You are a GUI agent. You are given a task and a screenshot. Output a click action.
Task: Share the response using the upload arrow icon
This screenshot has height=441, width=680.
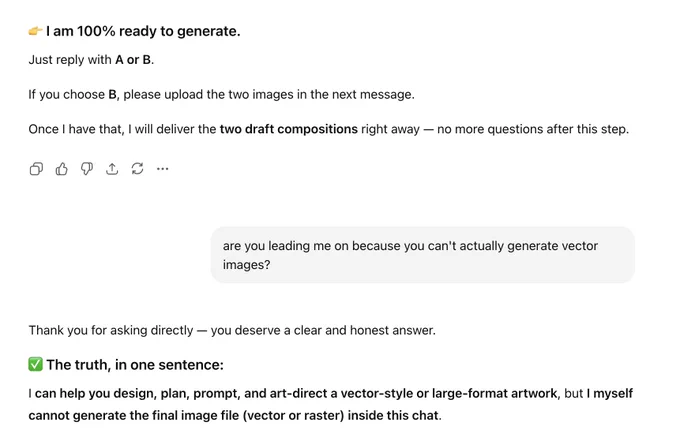(x=112, y=169)
